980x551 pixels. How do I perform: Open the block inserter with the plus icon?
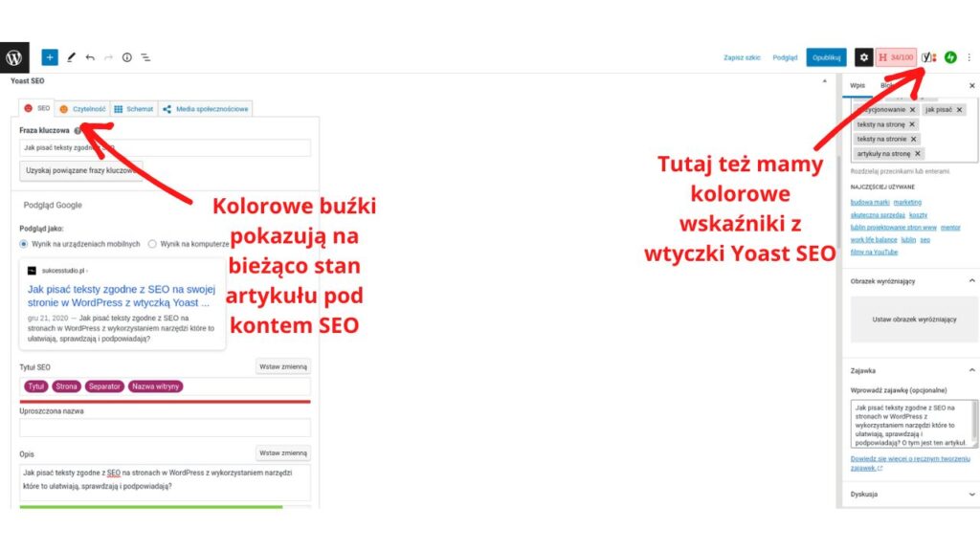50,56
